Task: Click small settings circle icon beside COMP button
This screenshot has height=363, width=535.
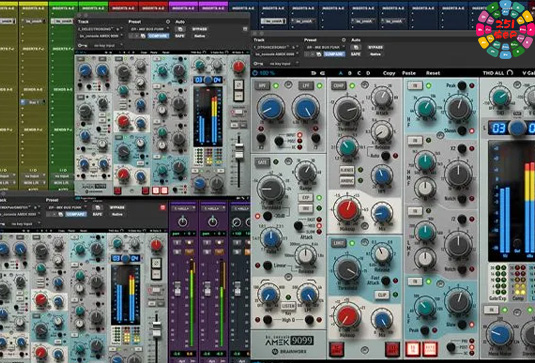Action: 364,85
